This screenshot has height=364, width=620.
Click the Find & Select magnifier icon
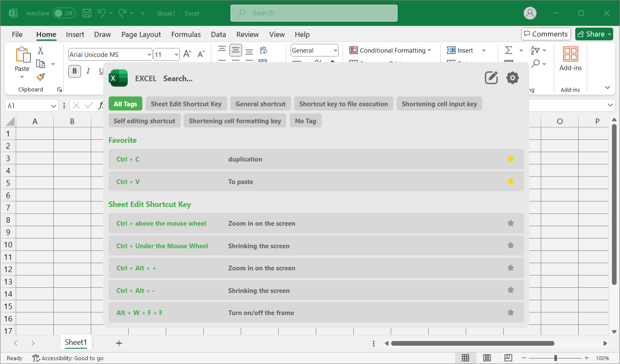(536, 63)
